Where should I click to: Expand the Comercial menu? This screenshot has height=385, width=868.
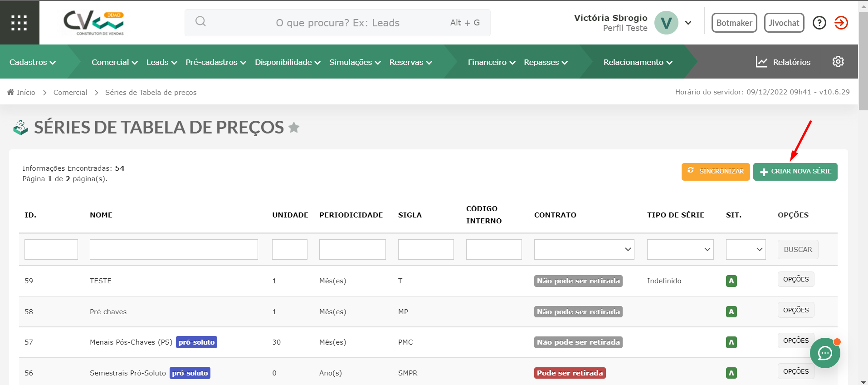[114, 62]
